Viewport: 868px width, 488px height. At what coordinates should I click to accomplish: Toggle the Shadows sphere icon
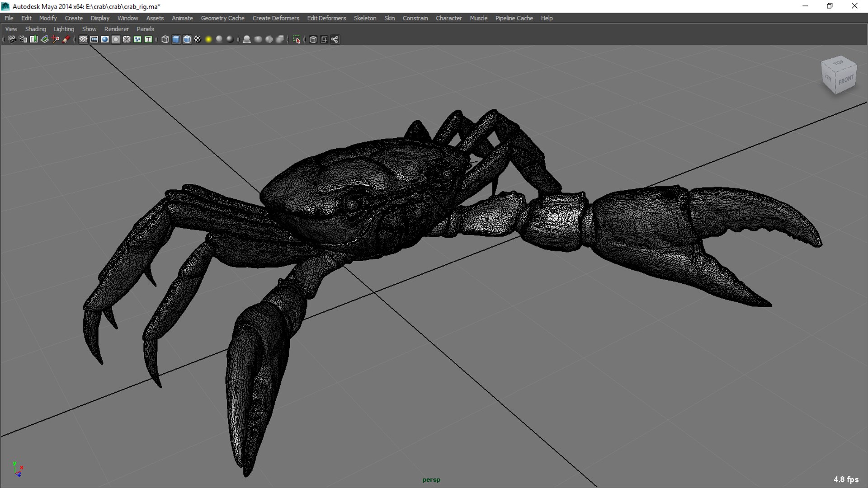point(219,39)
